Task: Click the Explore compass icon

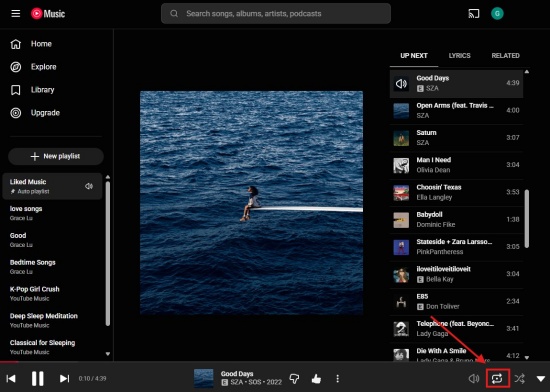Action: 15,67
